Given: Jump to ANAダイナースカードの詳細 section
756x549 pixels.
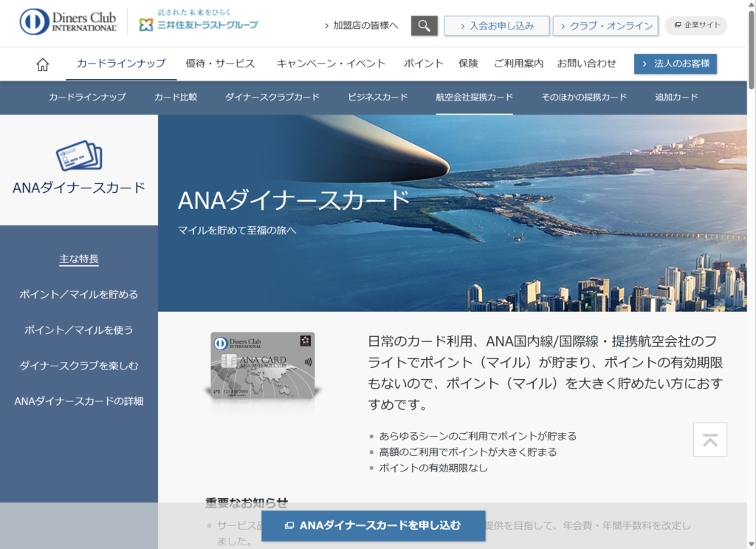Looking at the screenshot, I should tap(78, 401).
